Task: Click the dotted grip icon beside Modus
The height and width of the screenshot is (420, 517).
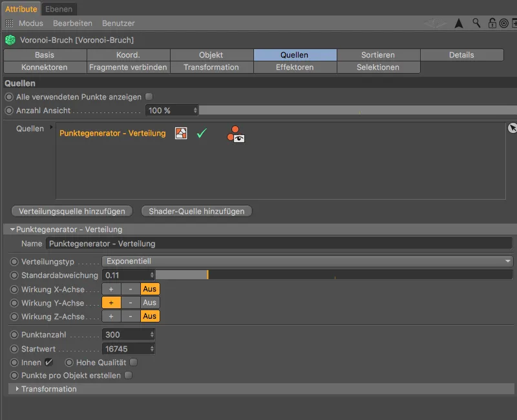Action: [x=9, y=23]
